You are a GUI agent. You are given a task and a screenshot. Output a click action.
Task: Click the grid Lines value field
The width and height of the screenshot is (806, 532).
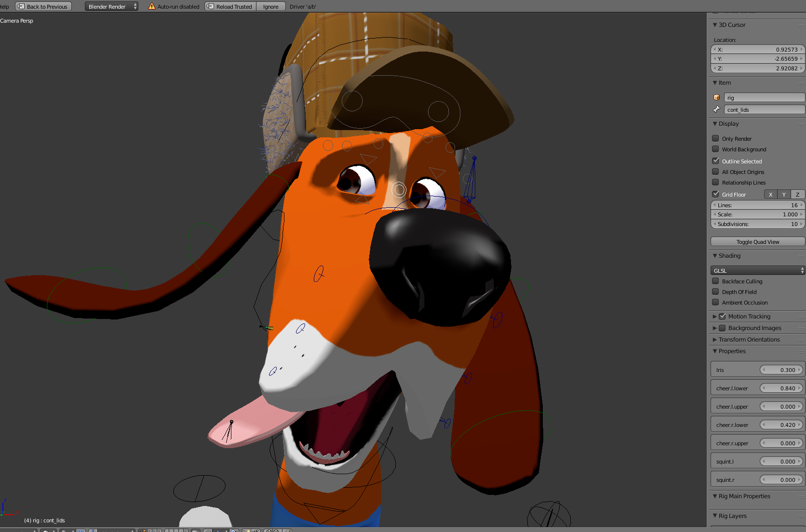coord(757,205)
